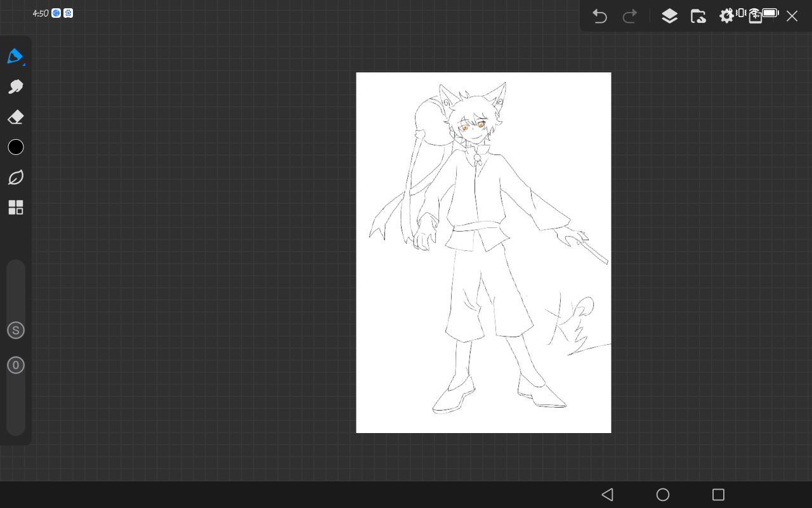Open the Layers panel
The height and width of the screenshot is (508, 812).
pos(669,17)
